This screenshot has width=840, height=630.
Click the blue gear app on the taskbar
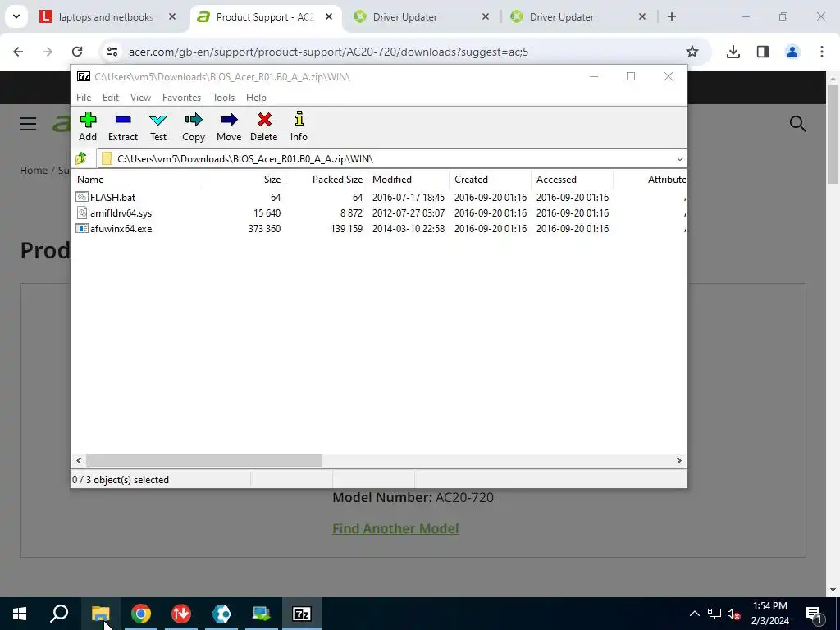221,614
